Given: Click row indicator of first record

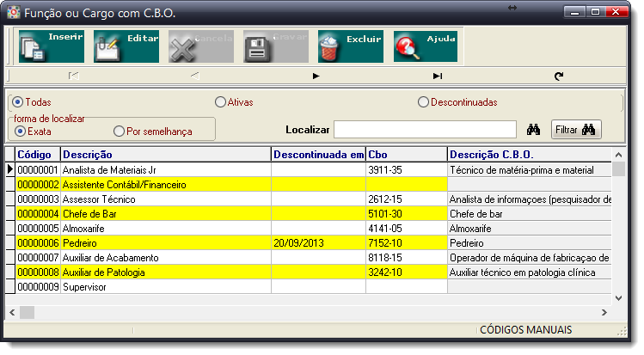Looking at the screenshot, I should click(10, 170).
